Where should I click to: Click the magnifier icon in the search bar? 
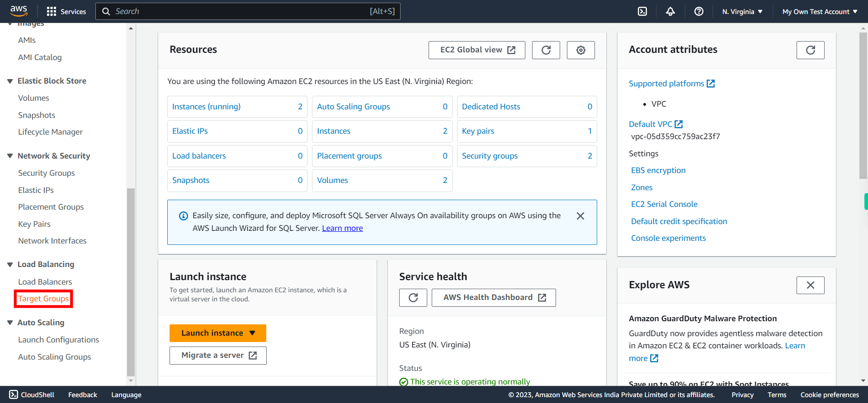click(106, 11)
